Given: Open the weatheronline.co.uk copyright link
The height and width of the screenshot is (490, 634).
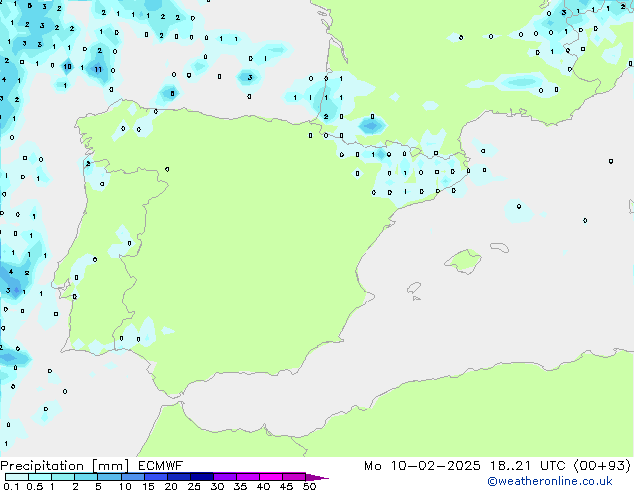Looking at the screenshot, I should coord(550,482).
